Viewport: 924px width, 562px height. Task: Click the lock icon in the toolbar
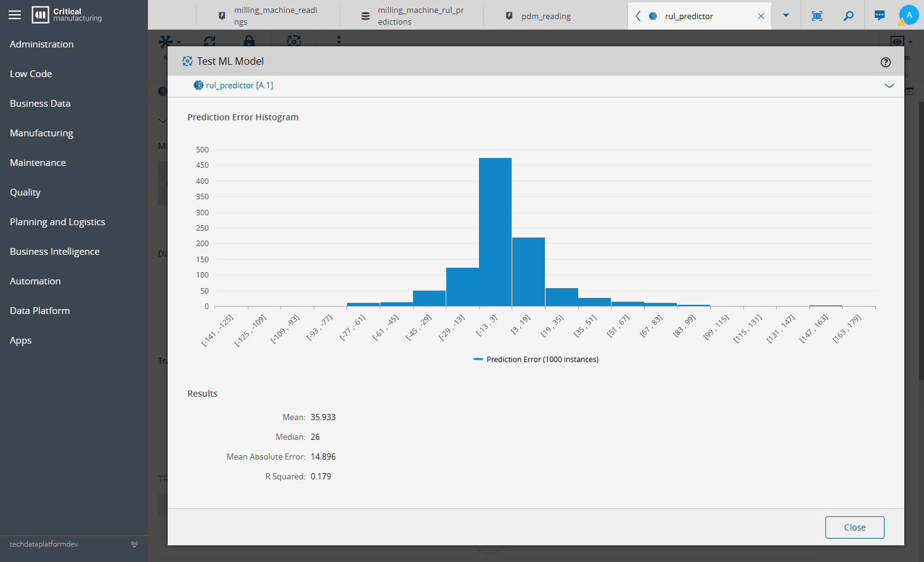[249, 40]
